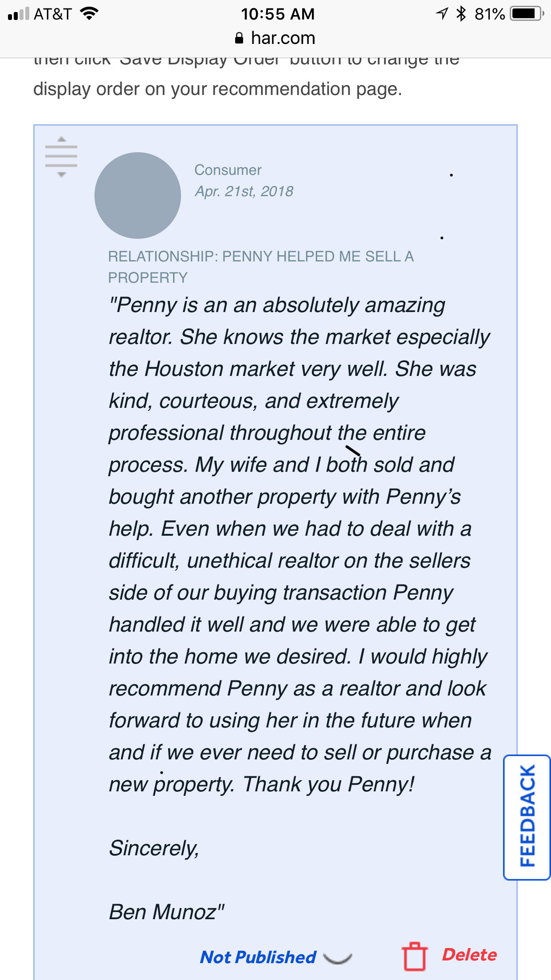Screen dimensions: 551x980
Task: Tap the Wi-Fi status icon
Action: [x=89, y=14]
